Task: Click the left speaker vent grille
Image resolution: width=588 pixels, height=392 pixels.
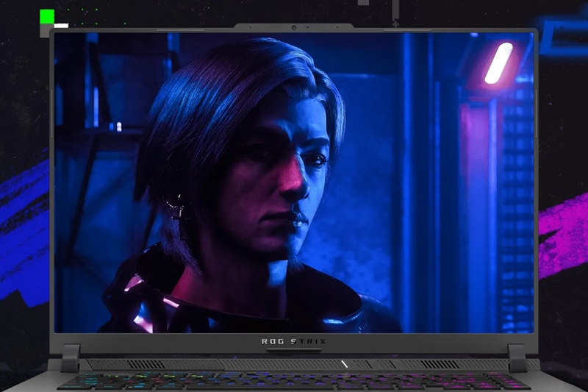Action: [145, 364]
